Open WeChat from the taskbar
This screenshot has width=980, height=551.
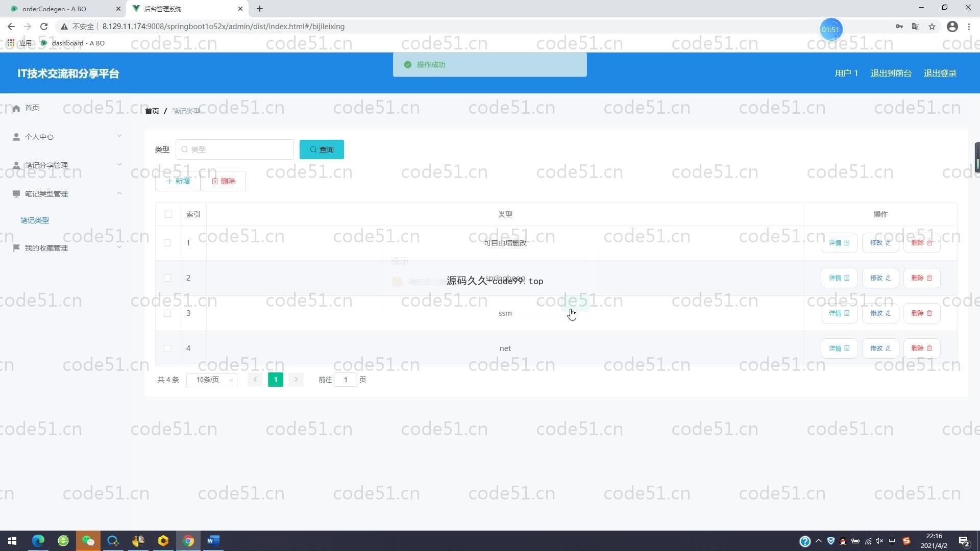[x=88, y=541]
